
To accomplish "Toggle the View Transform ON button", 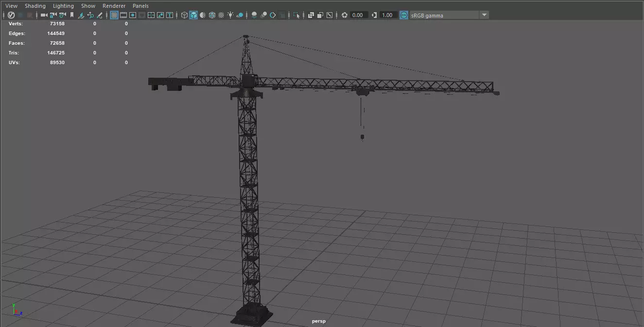I will 404,15.
